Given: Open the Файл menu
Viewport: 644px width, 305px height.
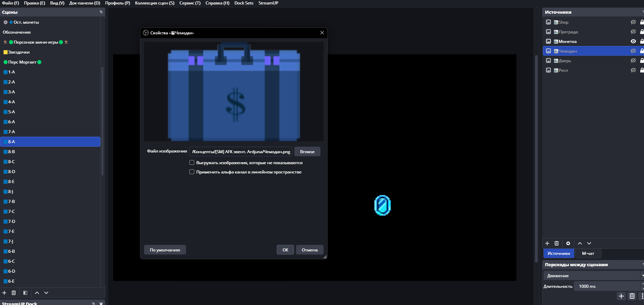Looking at the screenshot, I should click(x=11, y=3).
